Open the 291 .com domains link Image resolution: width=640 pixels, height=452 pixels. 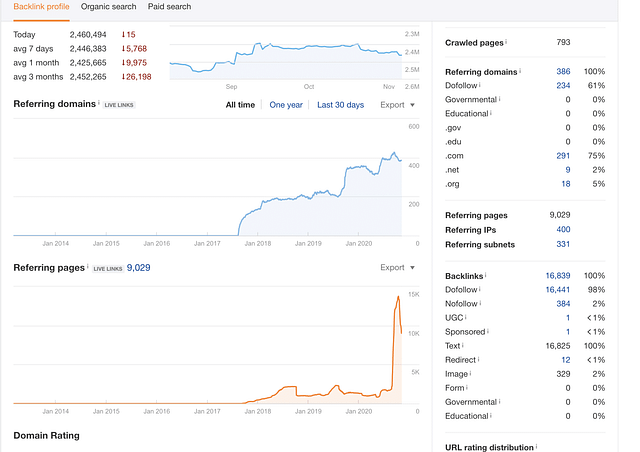pyautogui.click(x=563, y=156)
